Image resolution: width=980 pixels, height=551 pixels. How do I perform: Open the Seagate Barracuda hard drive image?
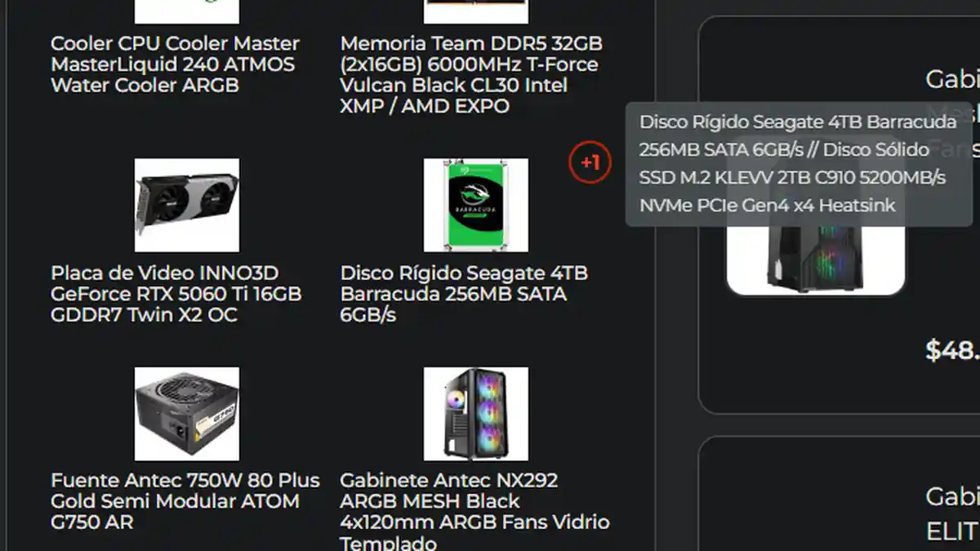(475, 205)
